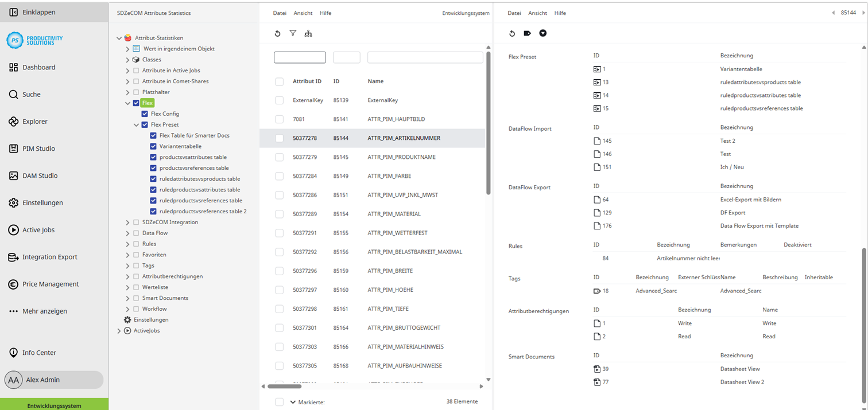Screen dimensions: 868x410
Task: Refresh the right-hand detail panel
Action: pos(512,33)
